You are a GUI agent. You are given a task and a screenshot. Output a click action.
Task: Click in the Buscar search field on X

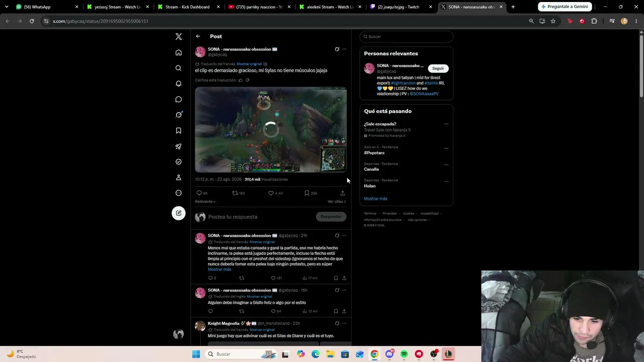[x=407, y=37]
